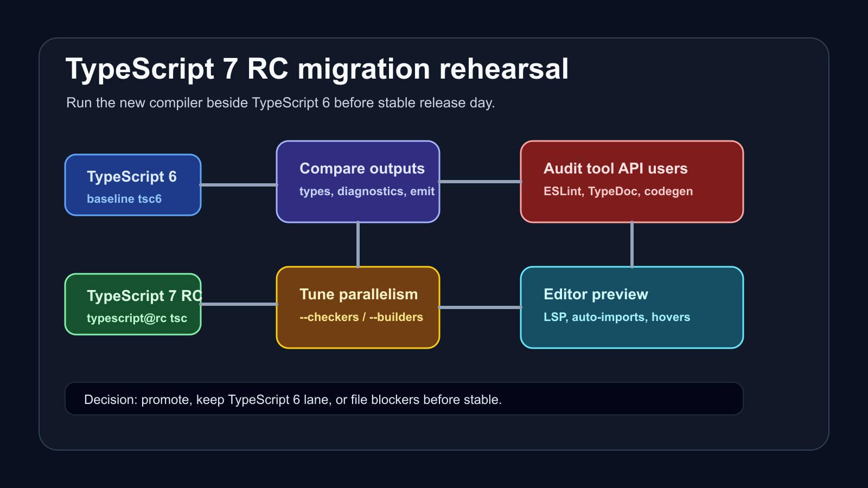Click the Tune parallelism node heading
This screenshot has height=488, width=868.
coord(359,294)
